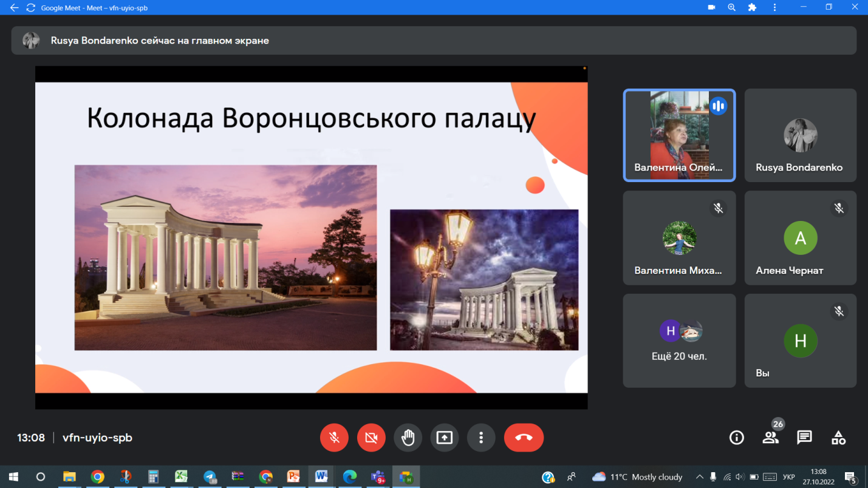Open the title bar three-dot app menu
This screenshot has height=488, width=868.
coord(774,8)
